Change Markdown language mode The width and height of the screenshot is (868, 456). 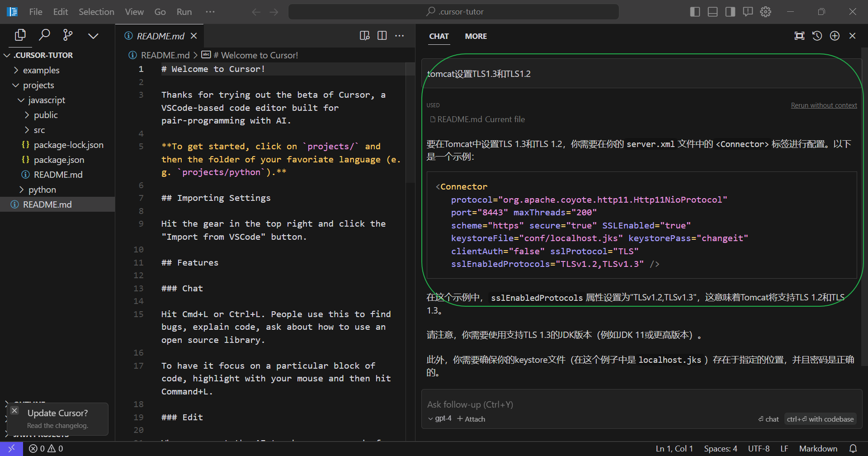(x=818, y=448)
